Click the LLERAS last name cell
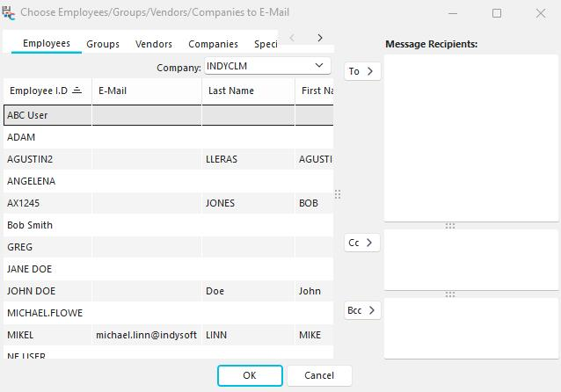Screen dimensions: 561x392 tap(248, 159)
